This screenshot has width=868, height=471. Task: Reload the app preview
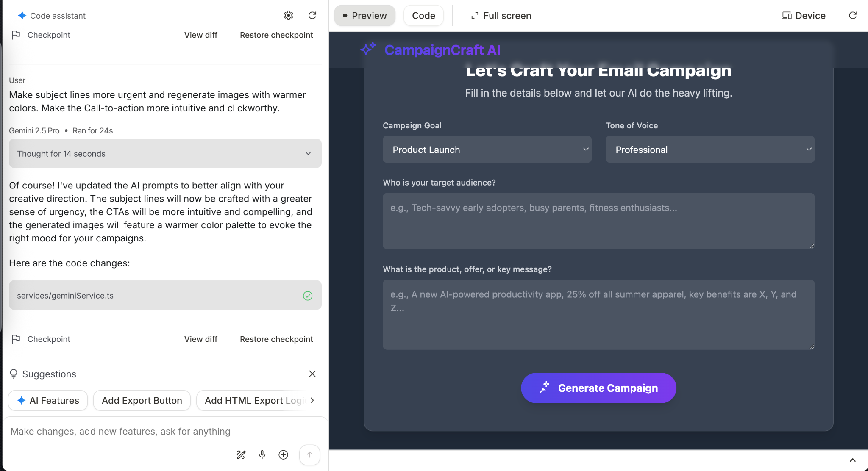pos(853,16)
